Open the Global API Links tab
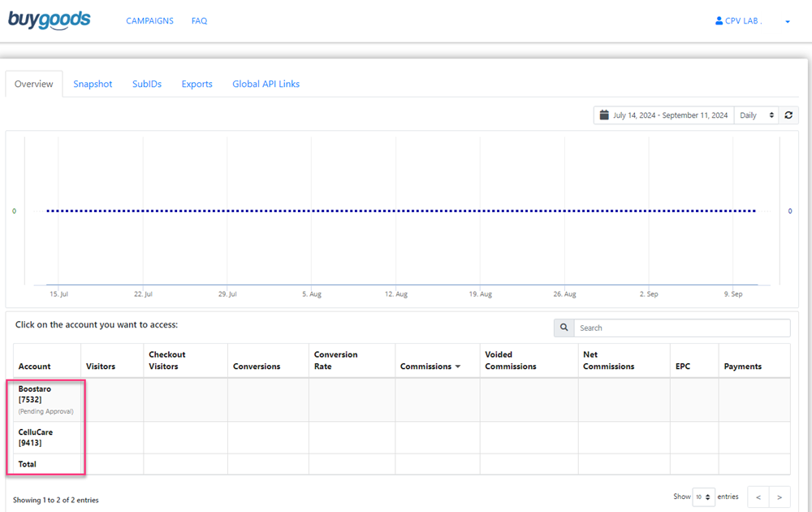Screen dimensions: 812x512 tap(266, 84)
